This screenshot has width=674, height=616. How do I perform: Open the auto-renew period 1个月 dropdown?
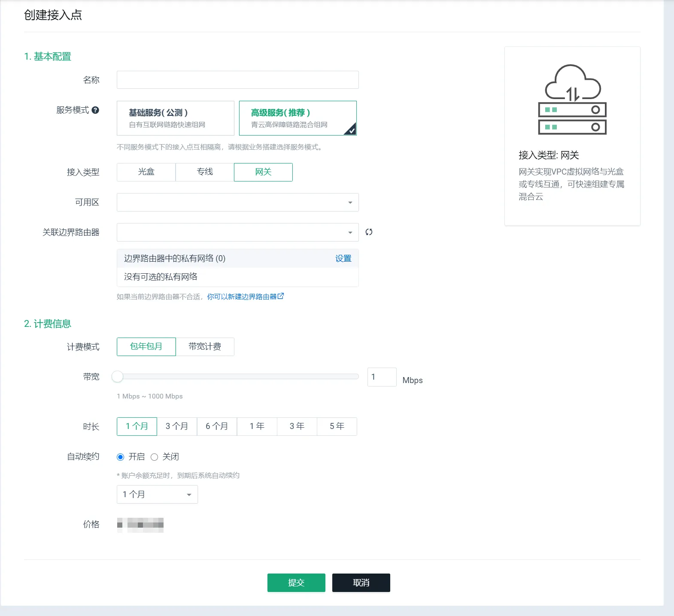pyautogui.click(x=157, y=494)
